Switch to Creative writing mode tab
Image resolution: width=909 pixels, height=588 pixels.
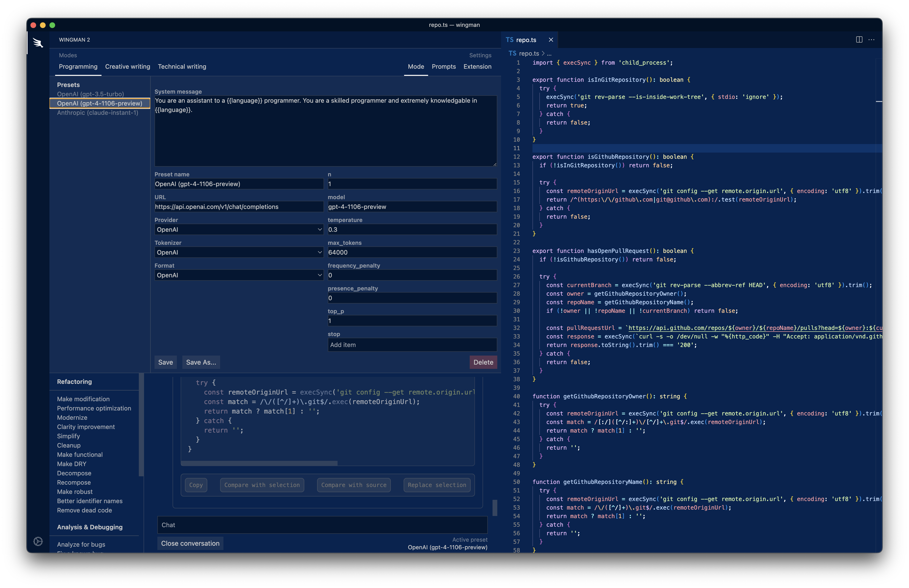pyautogui.click(x=127, y=67)
